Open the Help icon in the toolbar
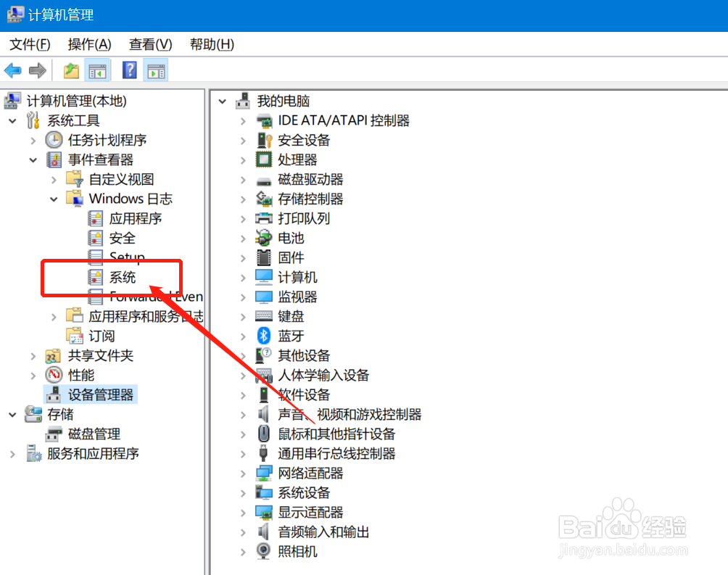This screenshot has height=575, width=728. click(129, 70)
